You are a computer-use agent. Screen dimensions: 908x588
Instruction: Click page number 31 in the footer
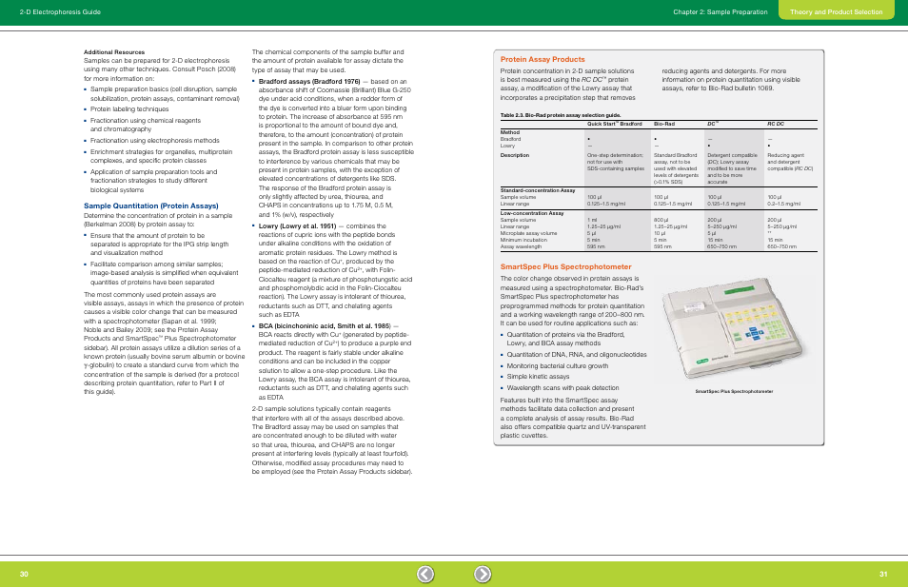pos(883,574)
